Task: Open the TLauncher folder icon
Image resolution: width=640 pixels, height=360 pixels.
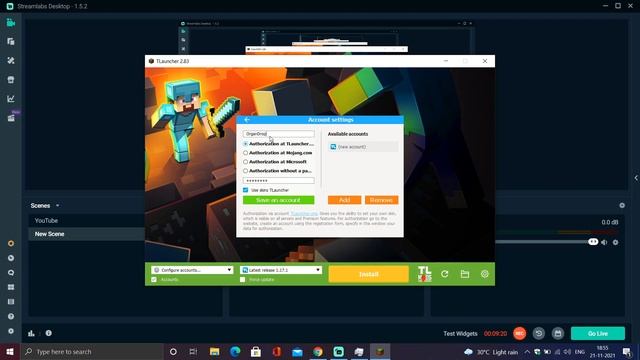Action: point(464,274)
